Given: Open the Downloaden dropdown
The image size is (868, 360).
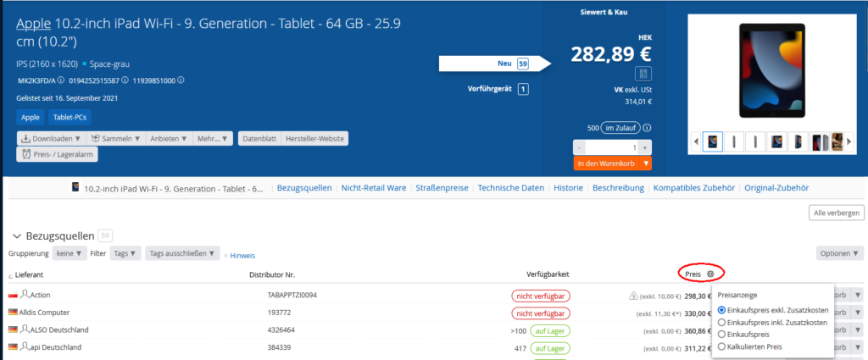Looking at the screenshot, I should point(51,138).
